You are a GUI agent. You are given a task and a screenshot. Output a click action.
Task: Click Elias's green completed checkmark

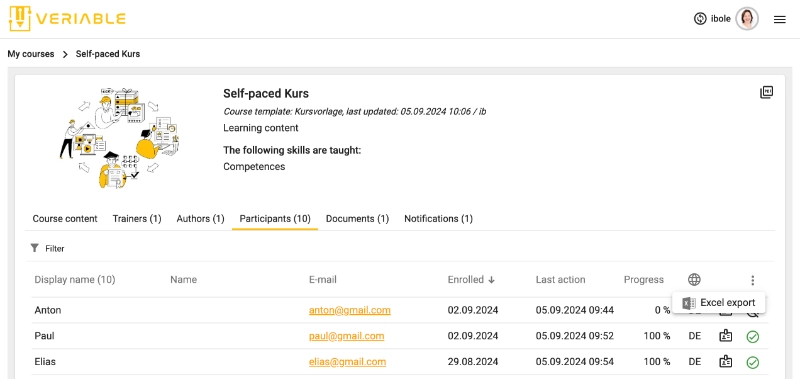pyautogui.click(x=753, y=362)
